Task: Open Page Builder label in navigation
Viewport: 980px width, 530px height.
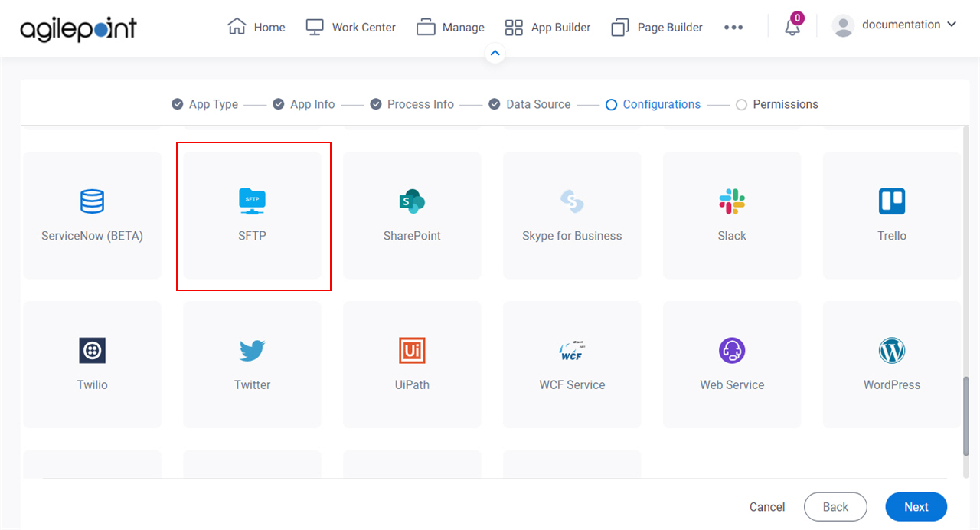Action: (670, 27)
